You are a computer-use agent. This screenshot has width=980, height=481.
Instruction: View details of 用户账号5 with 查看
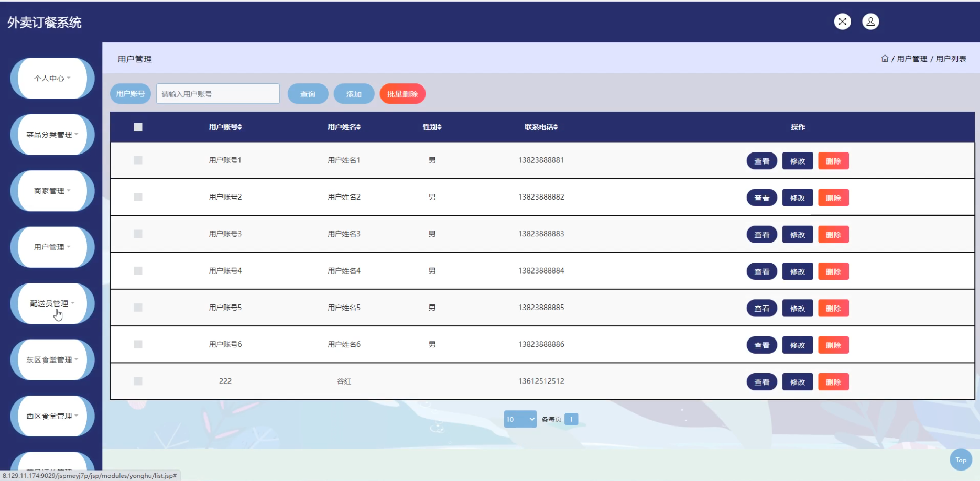pyautogui.click(x=762, y=308)
